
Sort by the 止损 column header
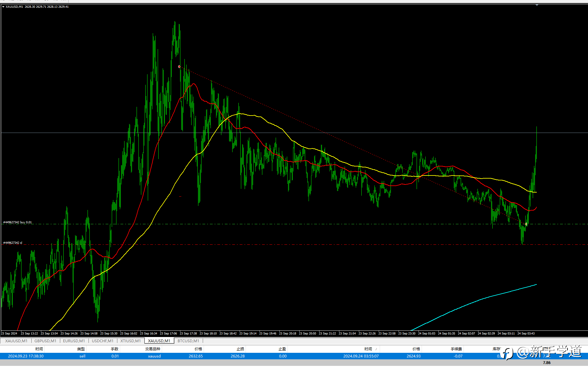pyautogui.click(x=240, y=349)
